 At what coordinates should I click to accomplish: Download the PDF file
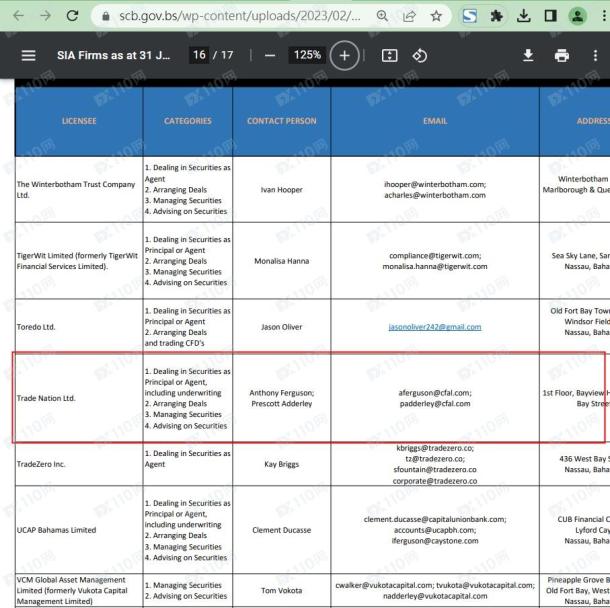tap(528, 56)
